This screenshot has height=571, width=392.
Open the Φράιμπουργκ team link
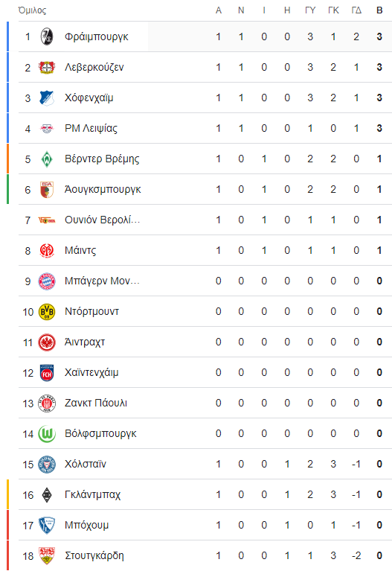(97, 36)
